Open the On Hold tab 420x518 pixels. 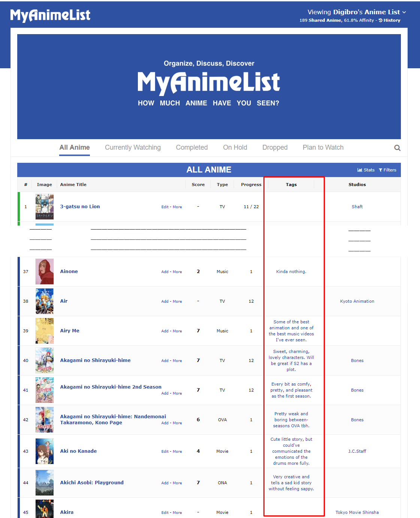tap(235, 147)
